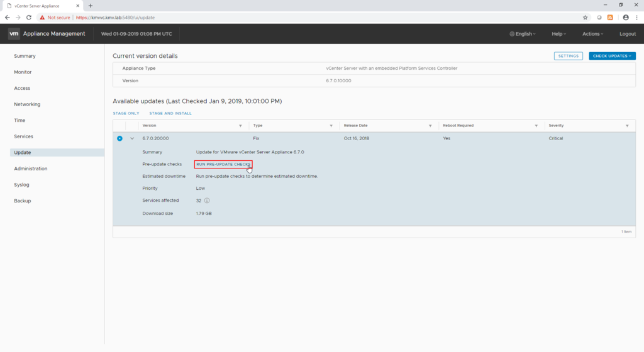Reload the page with refresh icon
Viewport: 644px width, 352px height.
click(x=29, y=18)
